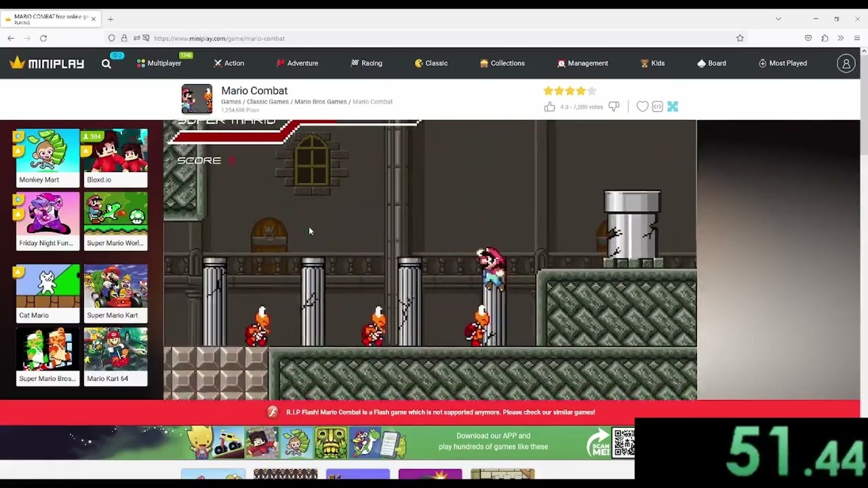Follow the Classic Games breadcrumb link
This screenshot has height=488, width=868.
(268, 102)
